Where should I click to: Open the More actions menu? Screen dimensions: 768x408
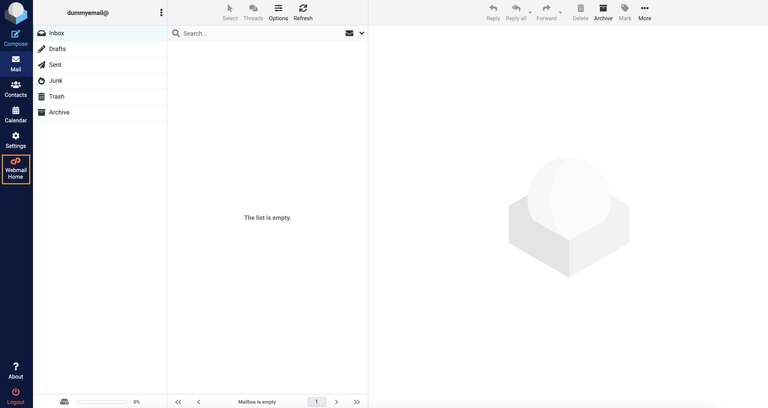click(645, 13)
